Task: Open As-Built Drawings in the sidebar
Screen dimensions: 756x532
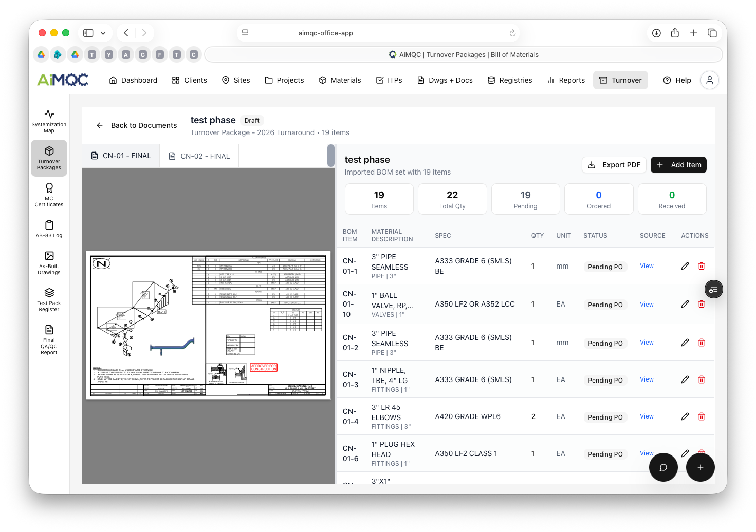Action: pyautogui.click(x=49, y=262)
